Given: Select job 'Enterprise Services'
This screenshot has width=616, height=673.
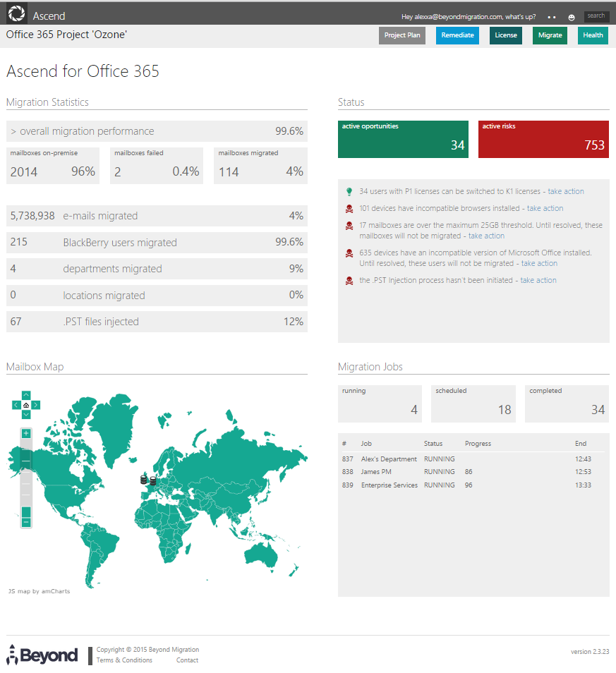Looking at the screenshot, I should [x=389, y=485].
